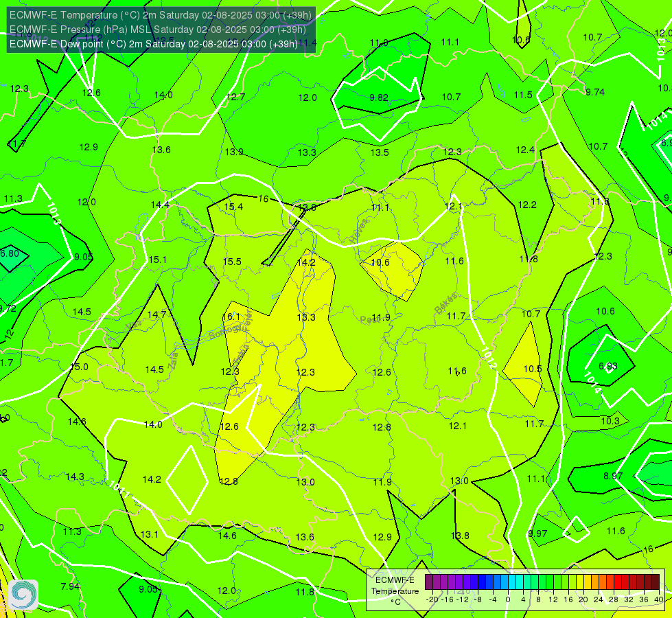
Task: Click the 6.80 temperature value
Action: [x=10, y=253]
